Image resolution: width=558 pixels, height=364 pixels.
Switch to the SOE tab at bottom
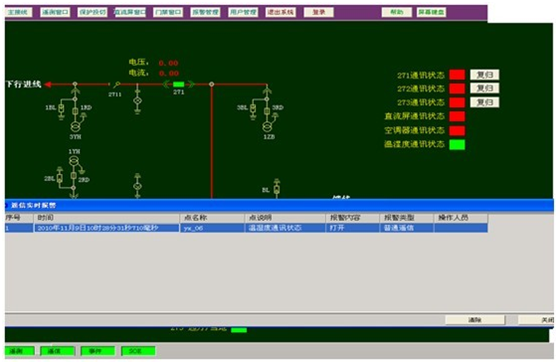pos(138,351)
